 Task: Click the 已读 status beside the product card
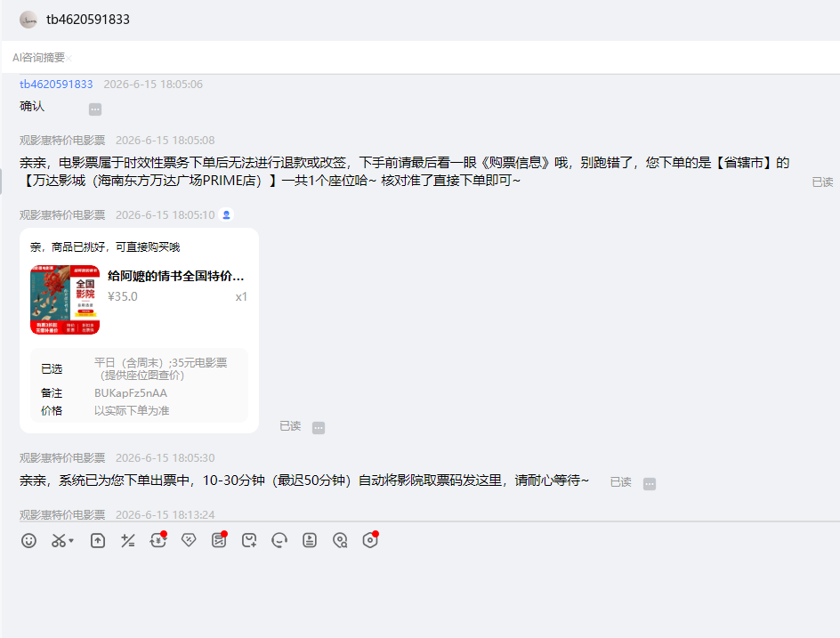[290, 426]
